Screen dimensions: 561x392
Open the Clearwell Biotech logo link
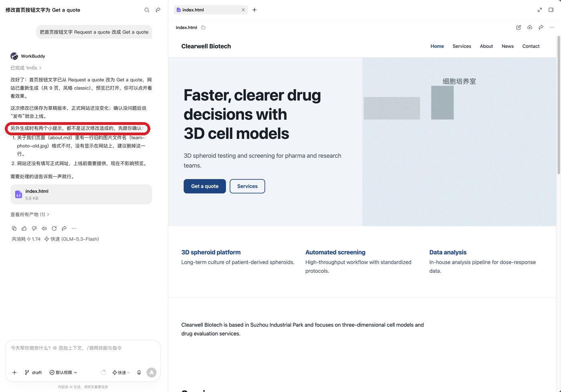(x=206, y=46)
